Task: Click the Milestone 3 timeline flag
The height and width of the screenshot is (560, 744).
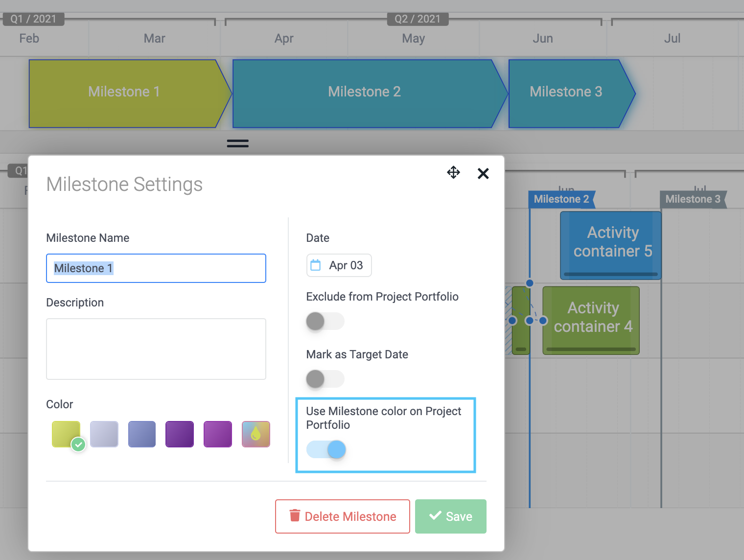Action: pos(693,199)
